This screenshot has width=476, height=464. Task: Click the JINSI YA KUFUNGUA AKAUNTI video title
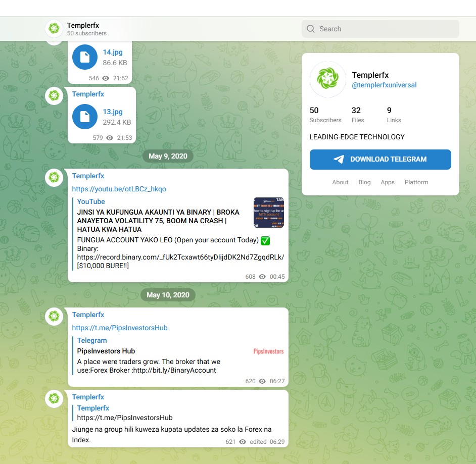(x=158, y=221)
